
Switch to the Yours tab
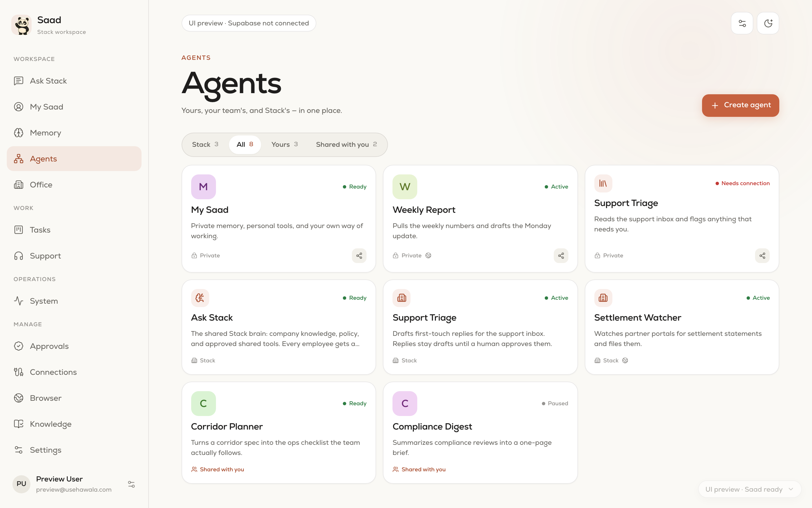pyautogui.click(x=284, y=144)
